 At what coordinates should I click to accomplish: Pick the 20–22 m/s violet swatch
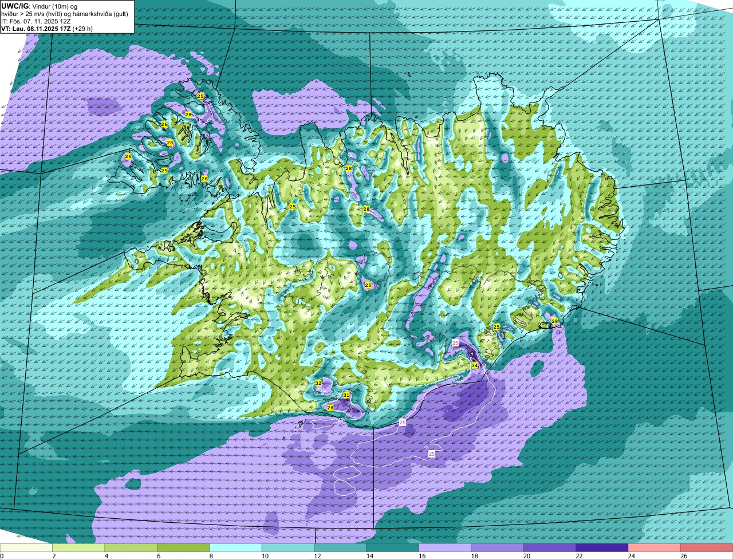click(550, 547)
